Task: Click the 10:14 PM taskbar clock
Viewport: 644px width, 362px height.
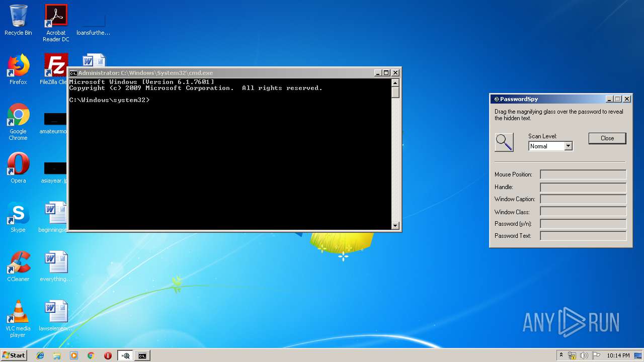Action: [x=618, y=355]
